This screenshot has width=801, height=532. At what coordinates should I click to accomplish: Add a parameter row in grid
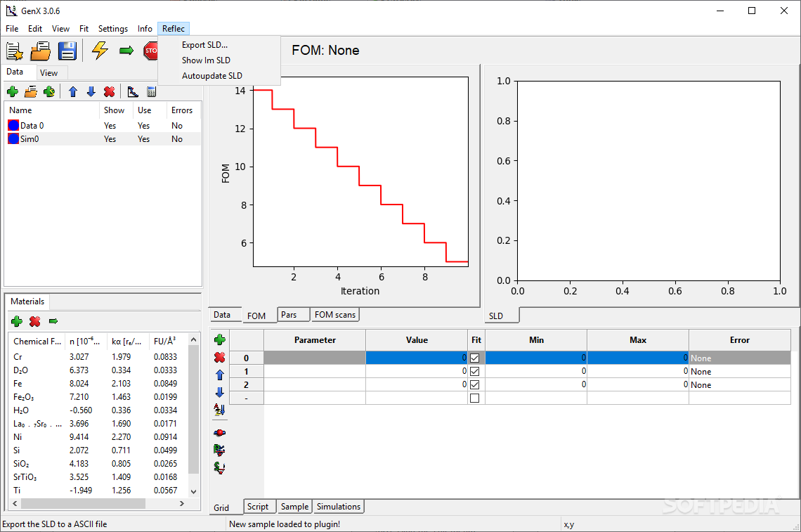pyautogui.click(x=220, y=340)
